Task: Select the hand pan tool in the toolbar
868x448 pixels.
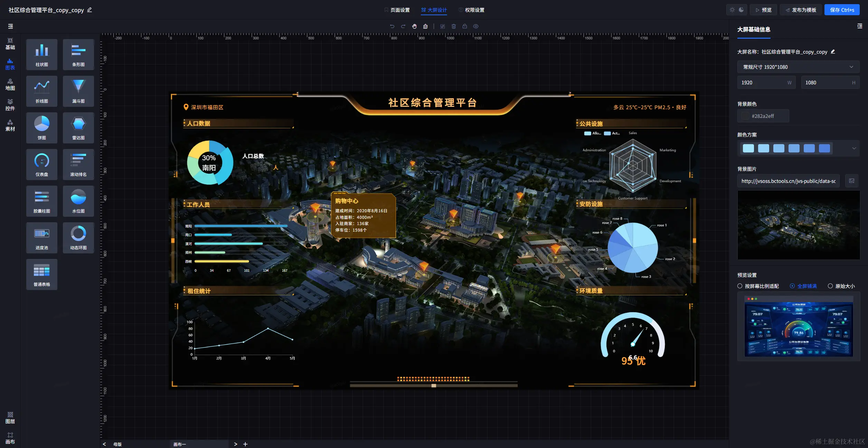Action: pyautogui.click(x=414, y=26)
